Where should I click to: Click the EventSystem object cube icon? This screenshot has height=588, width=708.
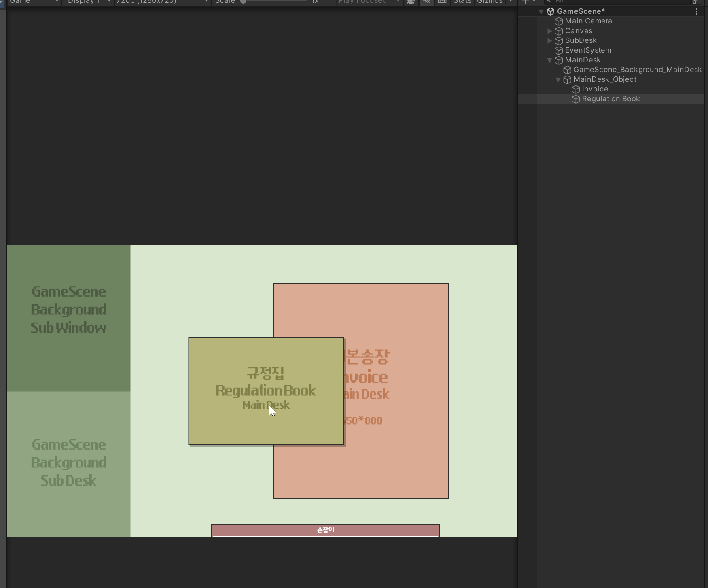coord(559,51)
